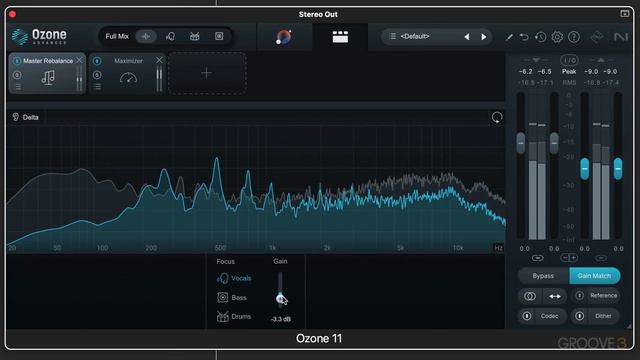Toggle Maximizer module power
This screenshot has width=640, height=360.
pyautogui.click(x=97, y=61)
